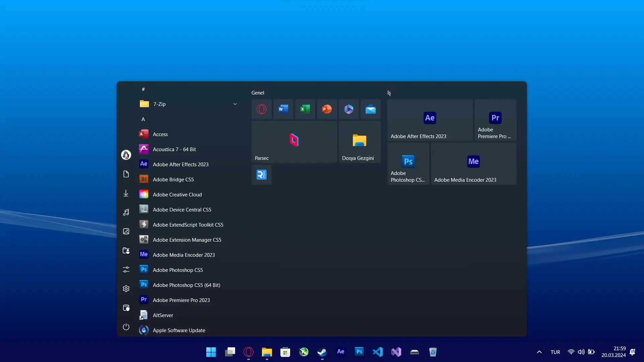Open Adobe Extension Manager CS5
The height and width of the screenshot is (362, 644).
tap(189, 240)
